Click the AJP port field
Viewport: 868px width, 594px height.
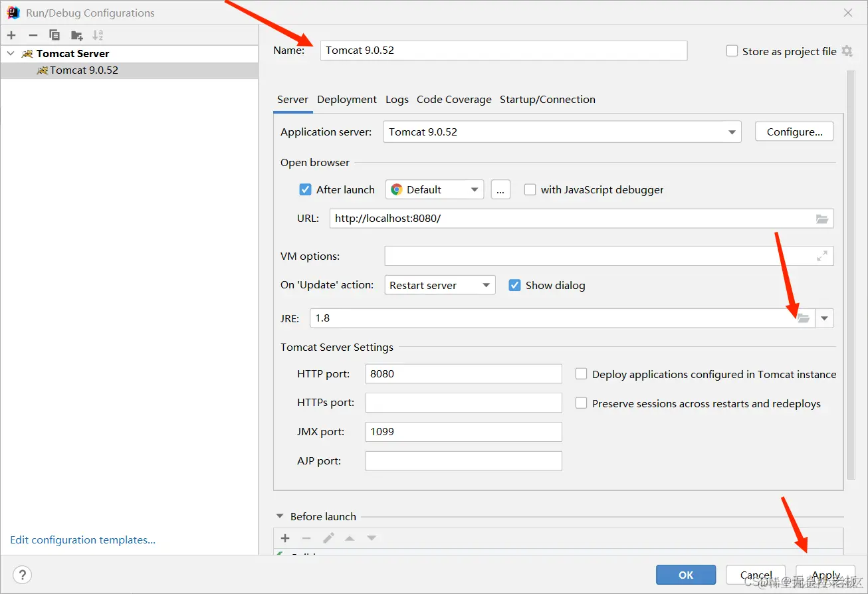click(464, 460)
